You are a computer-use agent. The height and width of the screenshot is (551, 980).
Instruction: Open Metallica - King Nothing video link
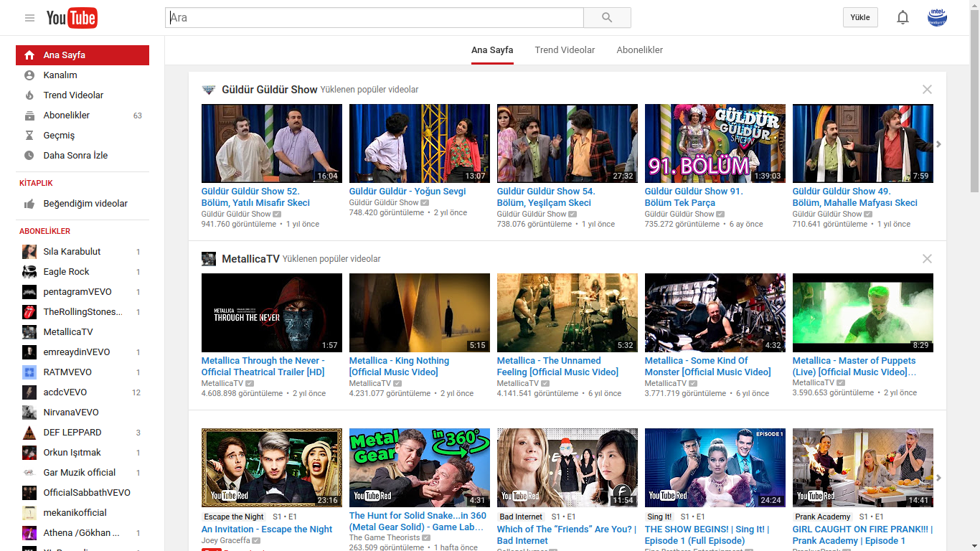[x=399, y=367]
